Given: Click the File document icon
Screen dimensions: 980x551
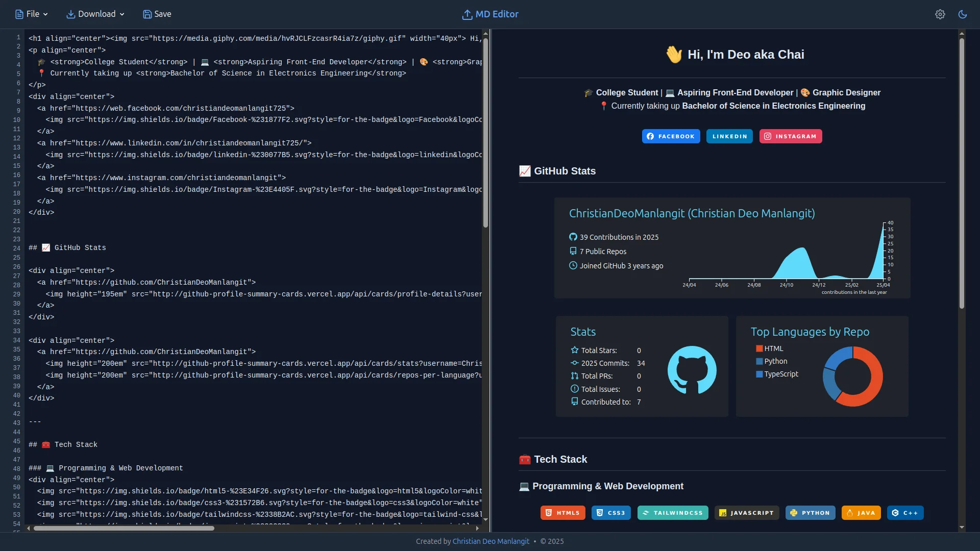Looking at the screenshot, I should click(19, 14).
